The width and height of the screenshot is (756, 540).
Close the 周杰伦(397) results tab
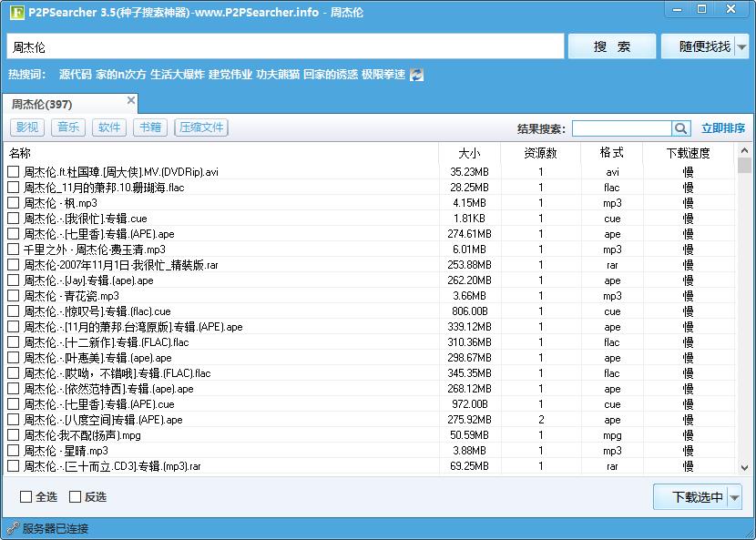[x=130, y=100]
